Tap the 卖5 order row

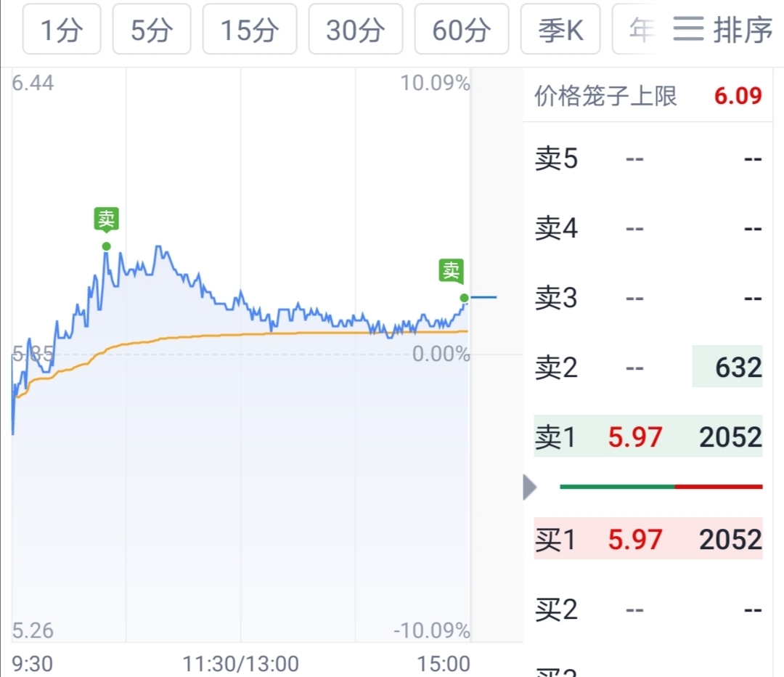648,159
